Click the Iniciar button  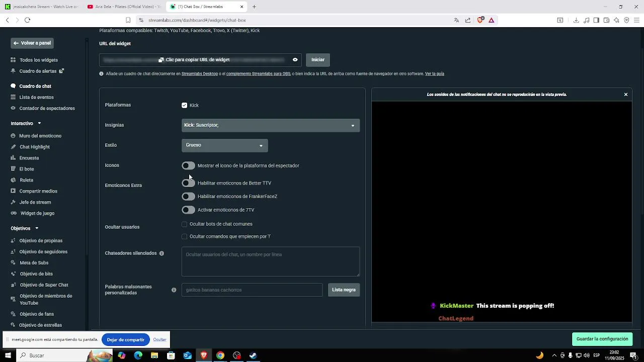(x=318, y=60)
